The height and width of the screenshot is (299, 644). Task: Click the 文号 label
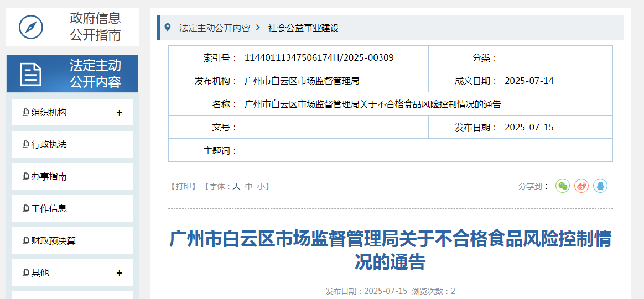(x=225, y=128)
